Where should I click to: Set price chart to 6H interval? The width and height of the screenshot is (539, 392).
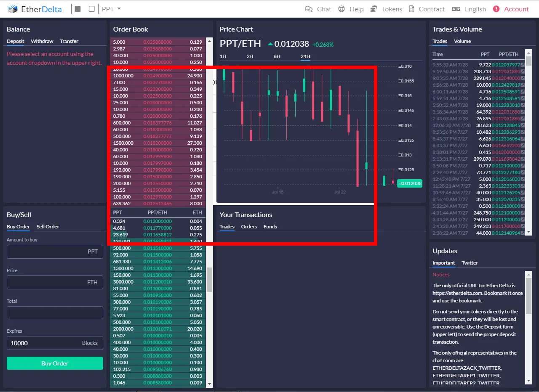(x=277, y=56)
